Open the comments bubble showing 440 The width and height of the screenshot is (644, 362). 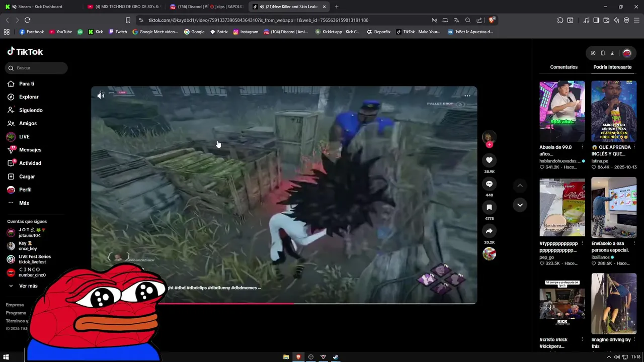coord(489,184)
